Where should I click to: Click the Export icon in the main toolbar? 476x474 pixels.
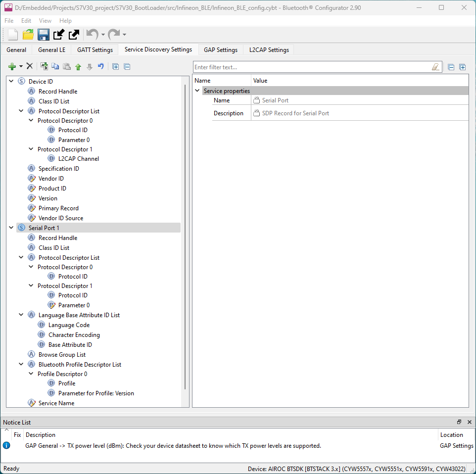point(74,34)
